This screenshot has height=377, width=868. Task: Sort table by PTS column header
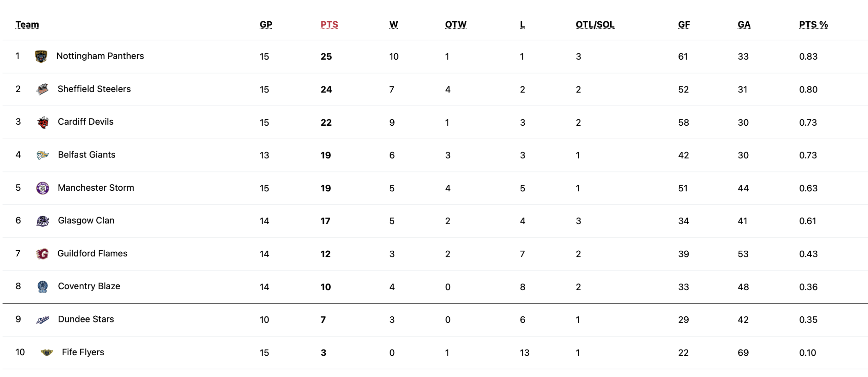tap(329, 24)
